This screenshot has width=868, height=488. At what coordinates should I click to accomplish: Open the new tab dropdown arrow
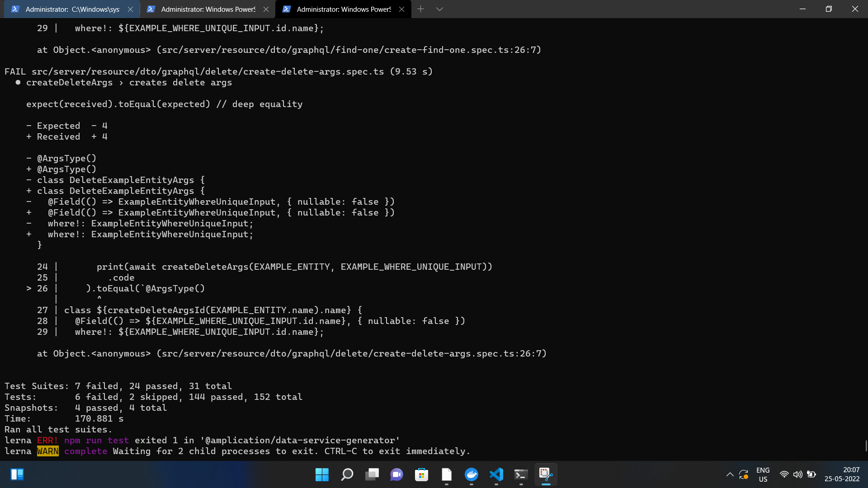440,9
